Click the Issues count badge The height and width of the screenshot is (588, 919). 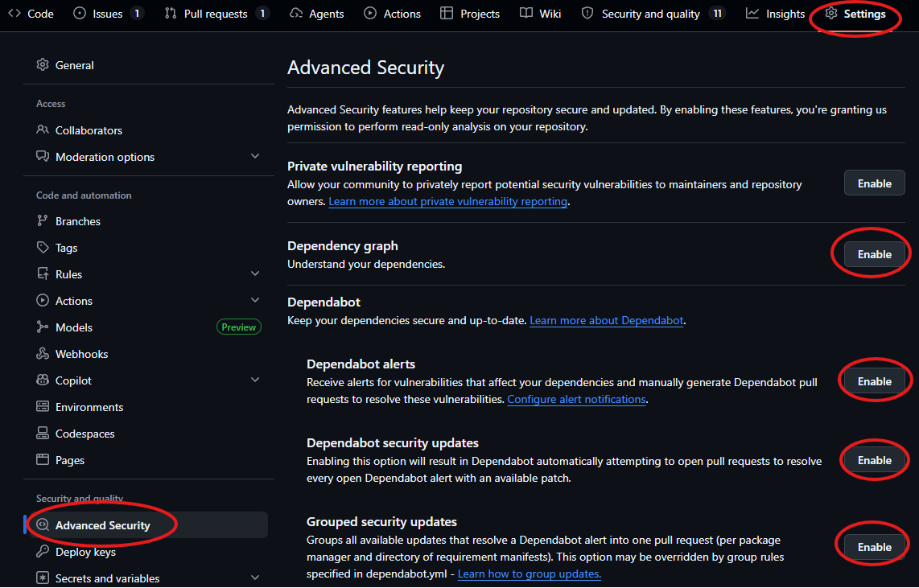[137, 13]
